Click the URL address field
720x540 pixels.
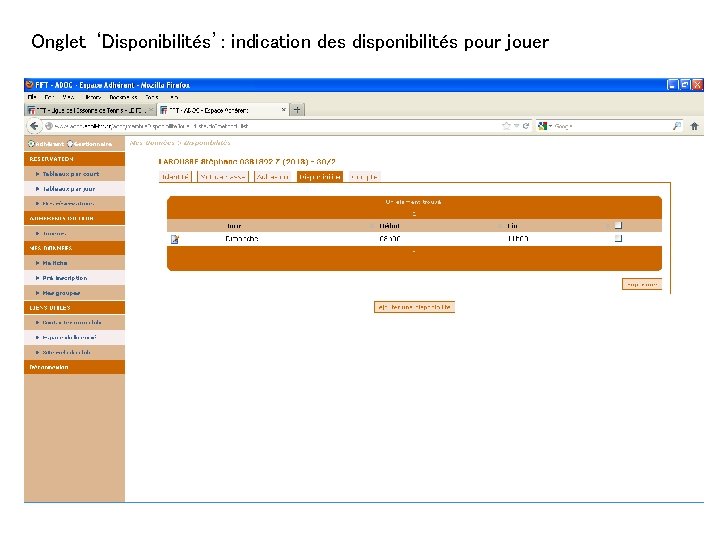pyautogui.click(x=276, y=126)
